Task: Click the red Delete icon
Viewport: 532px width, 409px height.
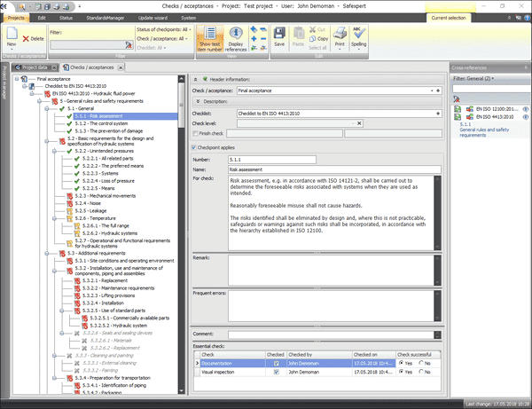Action: pos(32,38)
